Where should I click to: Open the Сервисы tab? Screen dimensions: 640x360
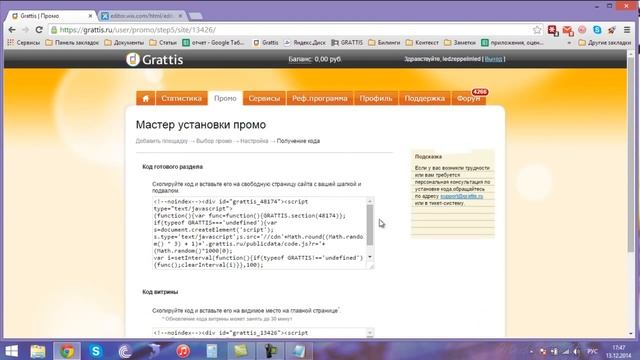[264, 98]
